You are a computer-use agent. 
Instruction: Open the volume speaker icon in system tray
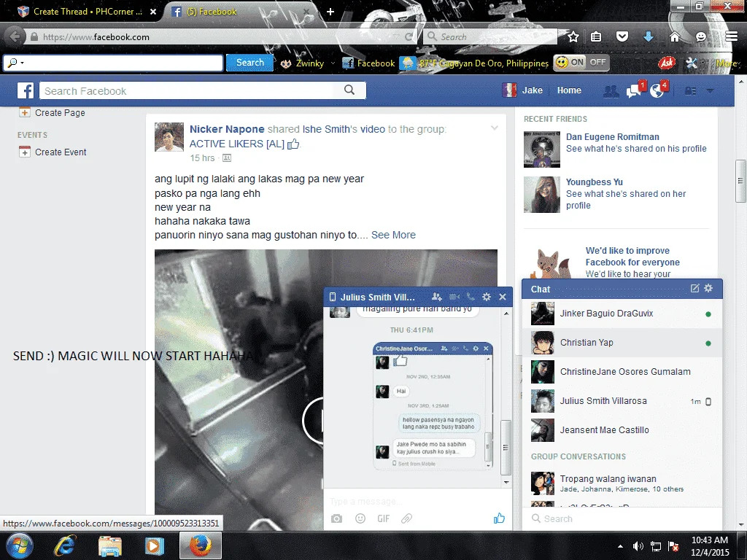pyautogui.click(x=638, y=546)
